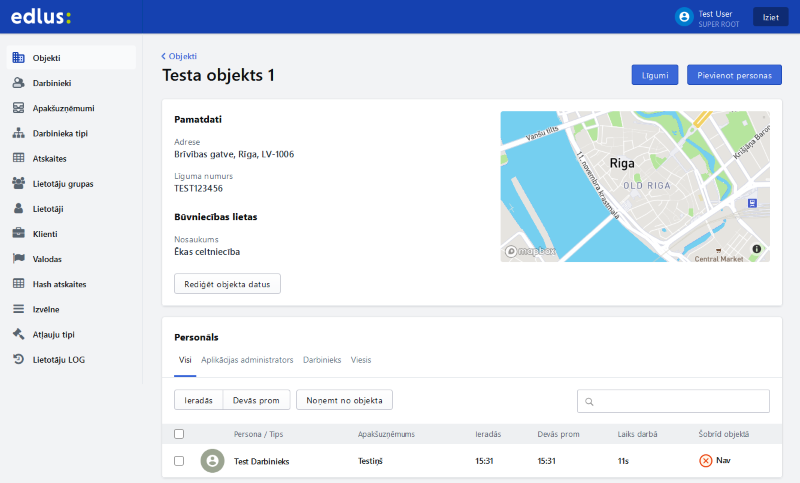The height and width of the screenshot is (483, 800).
Task: Click the Pievienot personas button
Action: pos(734,75)
